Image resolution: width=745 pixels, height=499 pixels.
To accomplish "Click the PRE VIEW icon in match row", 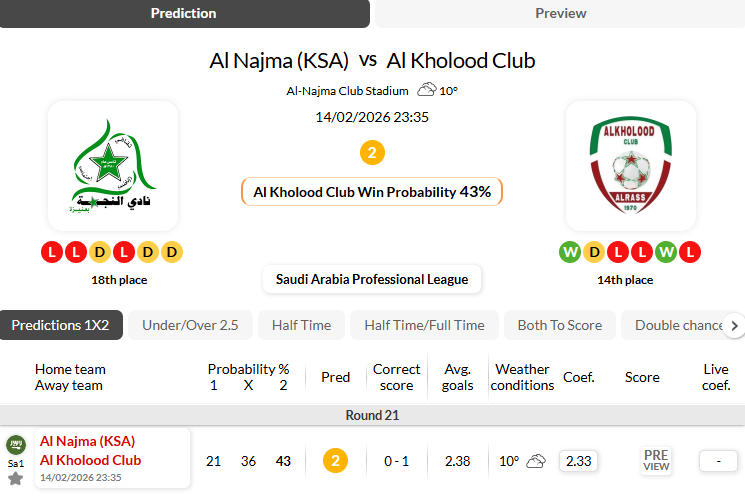I will click(x=656, y=461).
